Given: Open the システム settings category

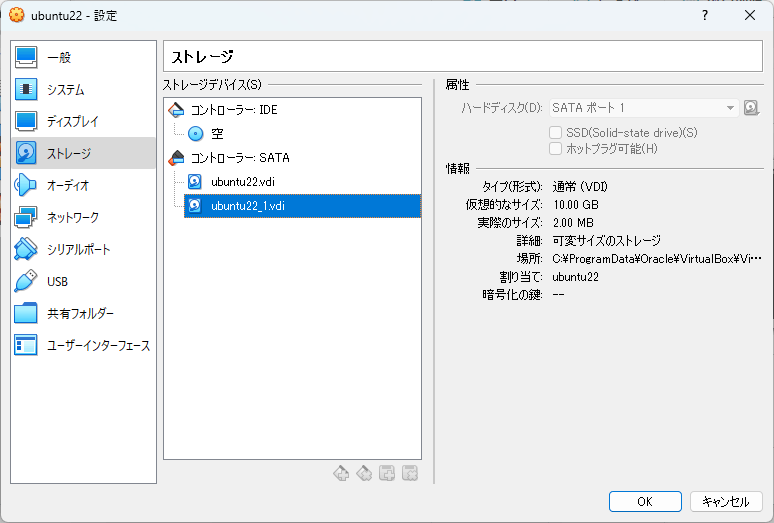Looking at the screenshot, I should coord(83,89).
